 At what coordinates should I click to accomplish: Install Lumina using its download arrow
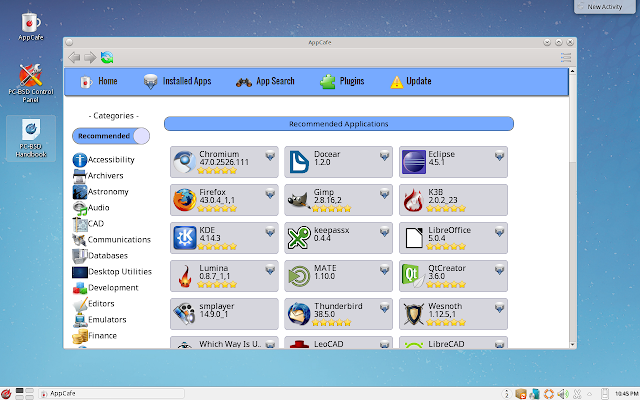[270, 269]
